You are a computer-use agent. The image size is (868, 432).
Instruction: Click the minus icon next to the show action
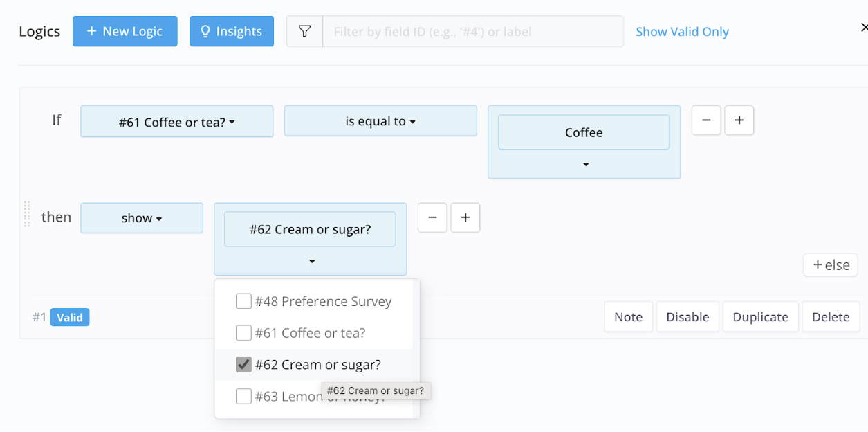pyautogui.click(x=432, y=217)
